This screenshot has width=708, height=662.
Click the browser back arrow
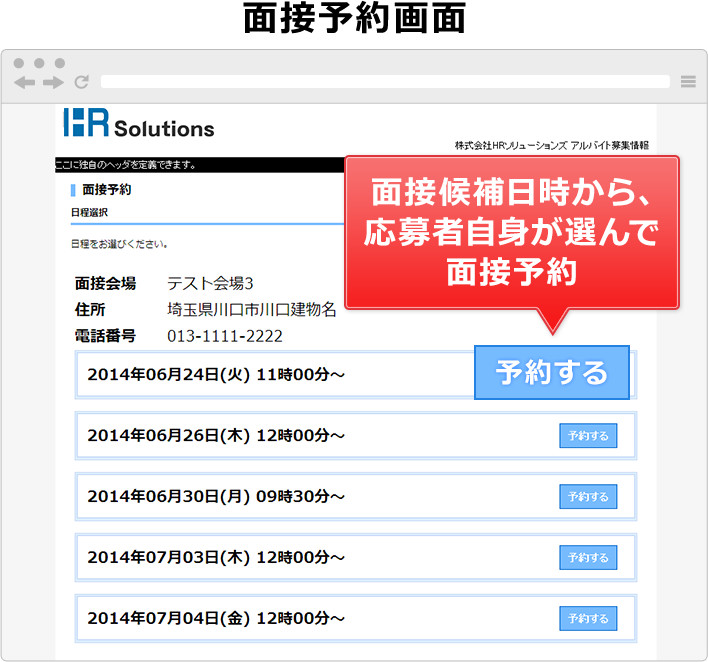(24, 83)
